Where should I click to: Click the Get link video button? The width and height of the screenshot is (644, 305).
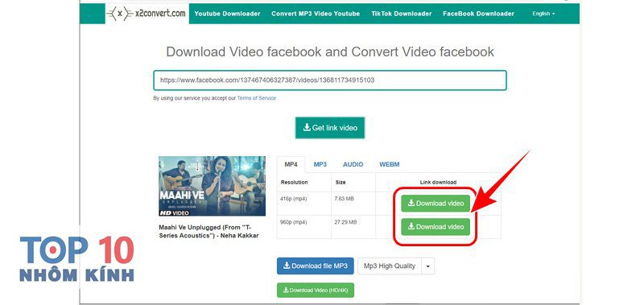coord(330,128)
